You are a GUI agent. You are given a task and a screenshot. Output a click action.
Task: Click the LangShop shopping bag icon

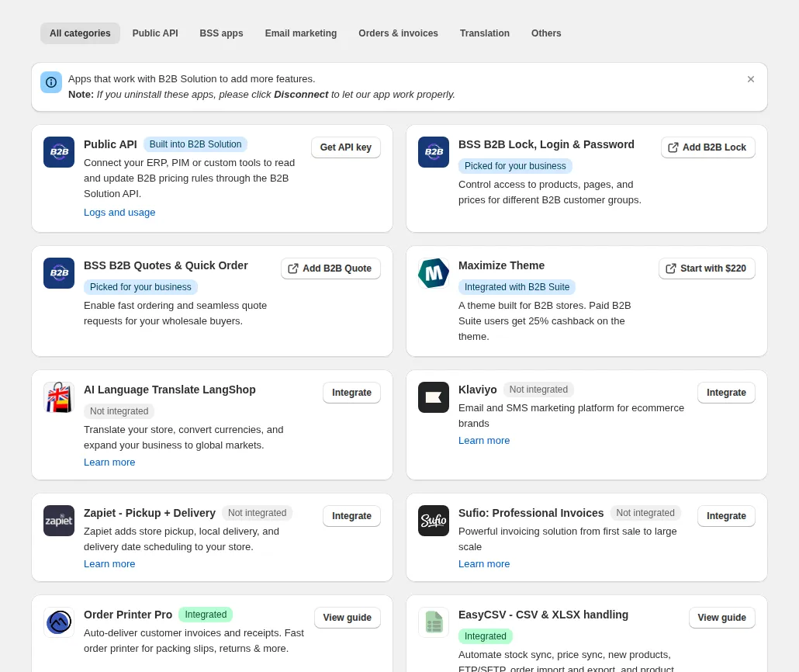pyautogui.click(x=59, y=397)
